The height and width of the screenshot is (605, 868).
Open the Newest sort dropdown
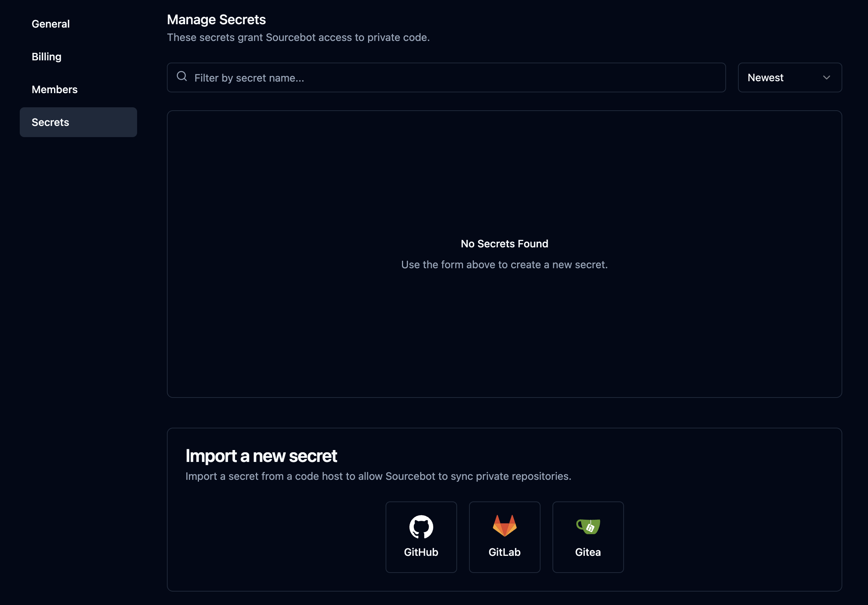(789, 77)
